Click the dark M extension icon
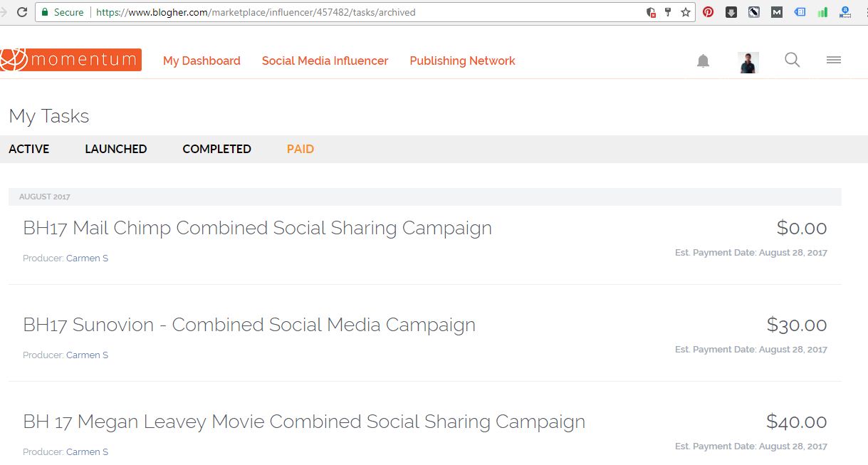 tap(777, 12)
